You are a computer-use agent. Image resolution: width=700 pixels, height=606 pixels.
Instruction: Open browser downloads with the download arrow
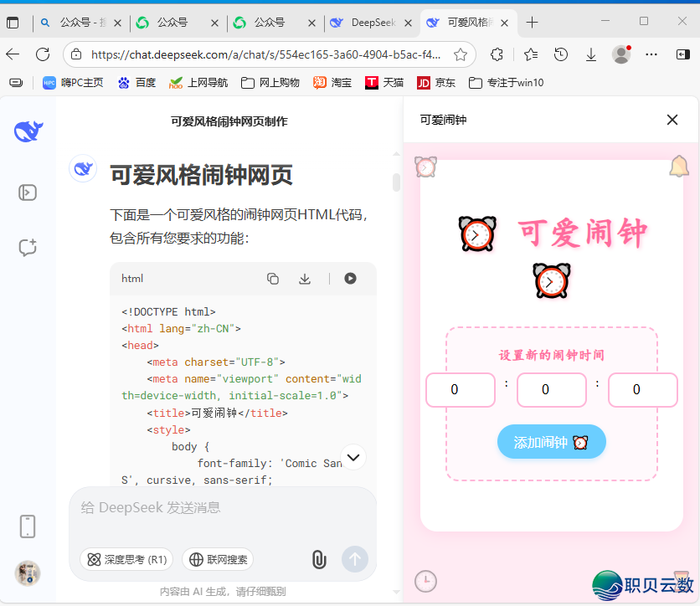click(x=591, y=54)
